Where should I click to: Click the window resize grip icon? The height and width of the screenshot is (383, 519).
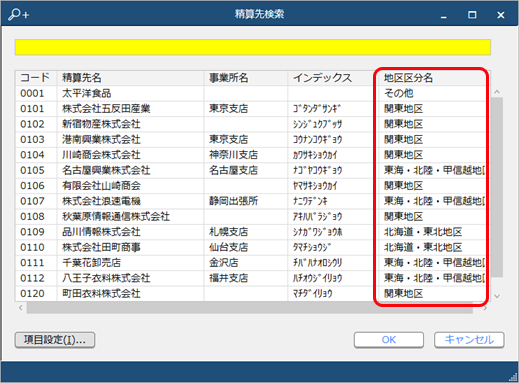513,377
